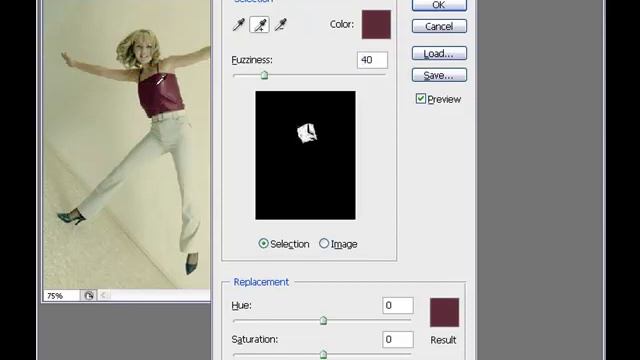Open the Result color swatch
The height and width of the screenshot is (360, 640).
click(x=444, y=312)
